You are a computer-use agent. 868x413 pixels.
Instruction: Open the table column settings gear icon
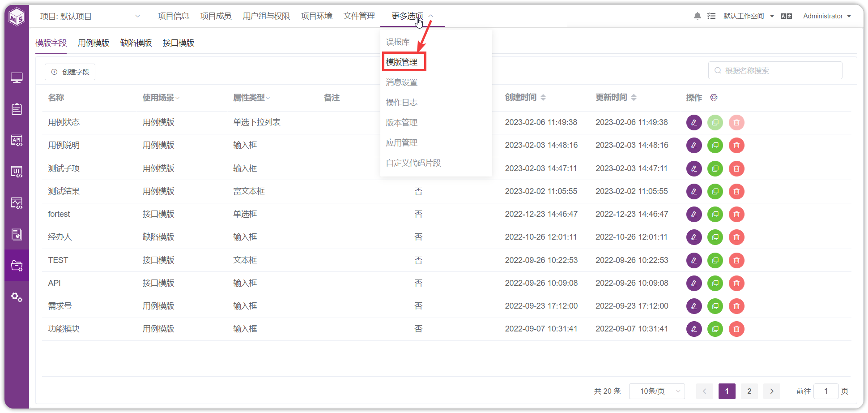coord(714,97)
